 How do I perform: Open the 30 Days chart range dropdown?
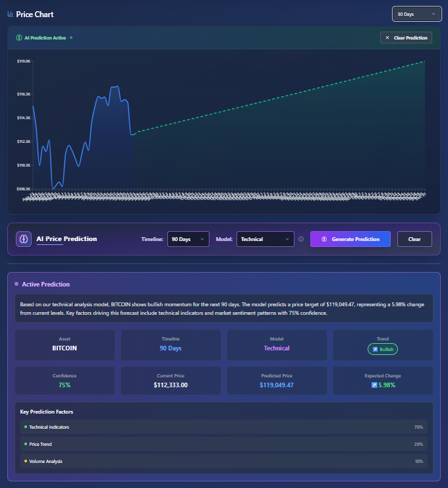pyautogui.click(x=416, y=14)
